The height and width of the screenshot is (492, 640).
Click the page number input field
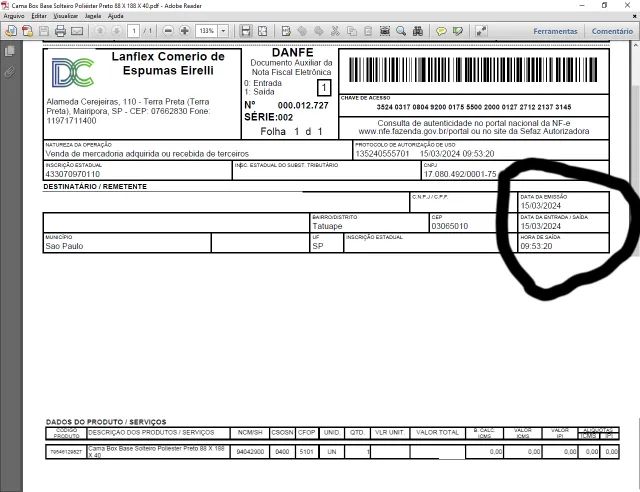pos(133,32)
